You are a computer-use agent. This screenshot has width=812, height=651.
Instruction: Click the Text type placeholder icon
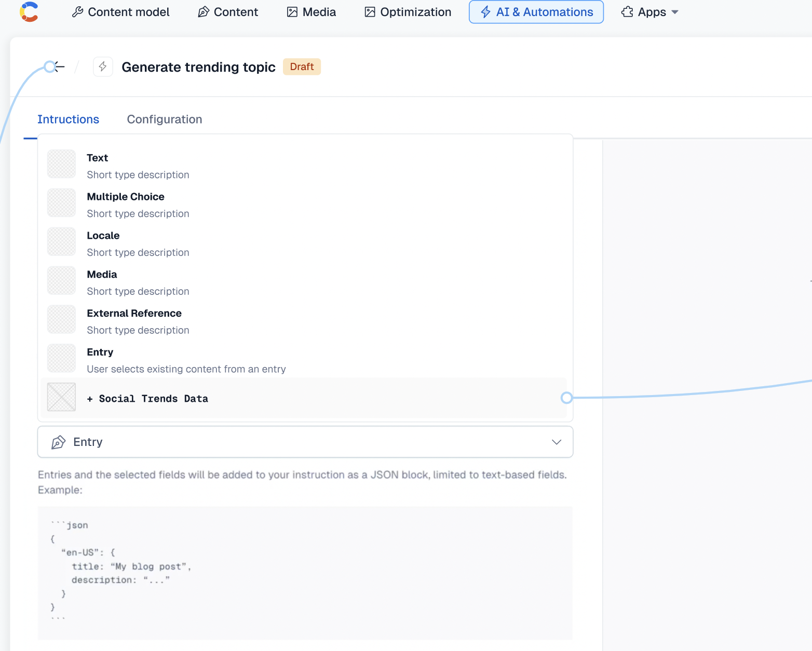click(61, 164)
